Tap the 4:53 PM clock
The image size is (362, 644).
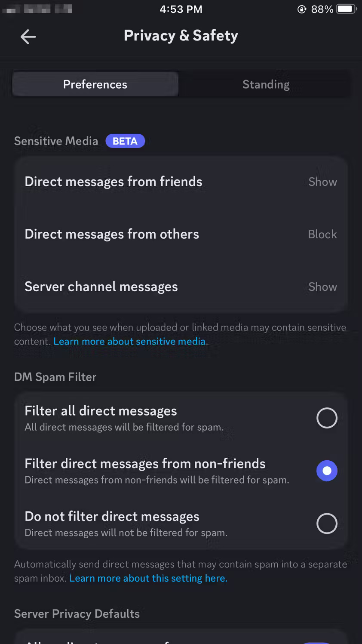181,9
